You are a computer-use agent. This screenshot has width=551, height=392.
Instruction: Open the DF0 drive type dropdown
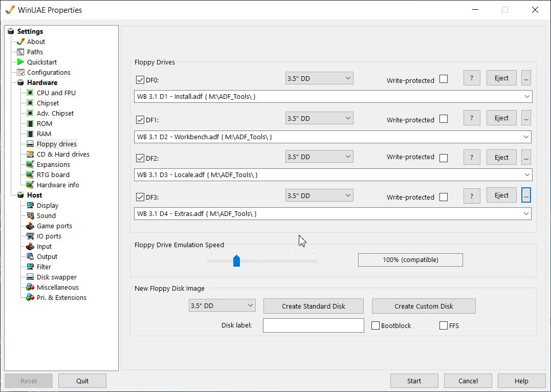[319, 78]
